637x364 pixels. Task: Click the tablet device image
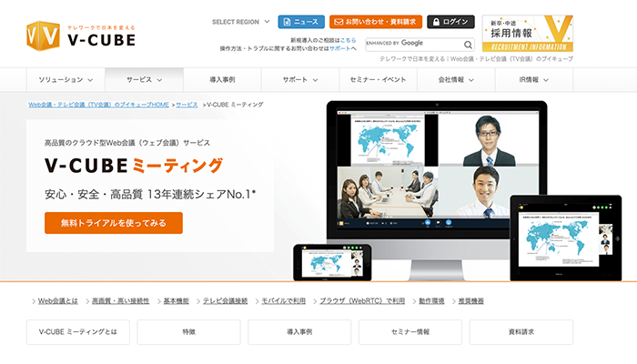coord(566,238)
